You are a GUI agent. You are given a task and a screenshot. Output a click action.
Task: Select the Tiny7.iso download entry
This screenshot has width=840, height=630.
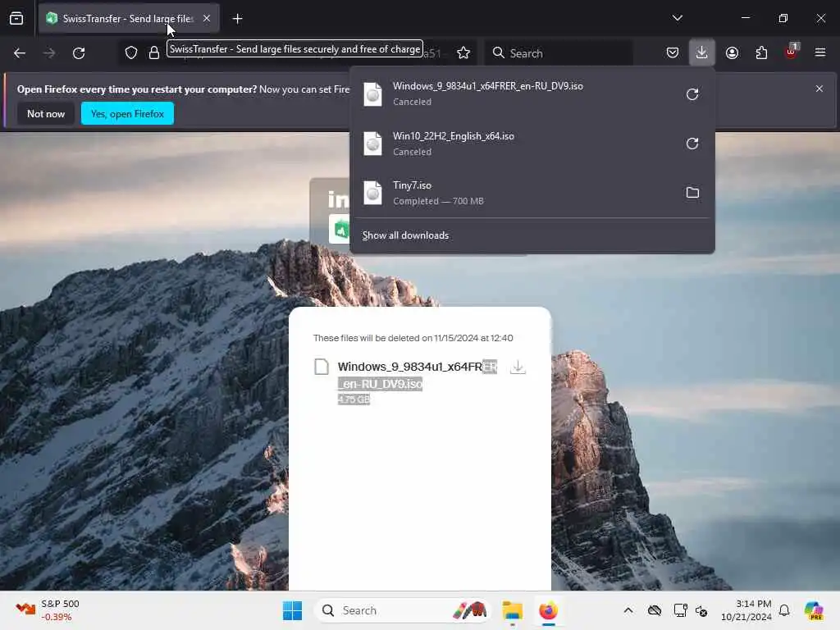tap(515, 193)
